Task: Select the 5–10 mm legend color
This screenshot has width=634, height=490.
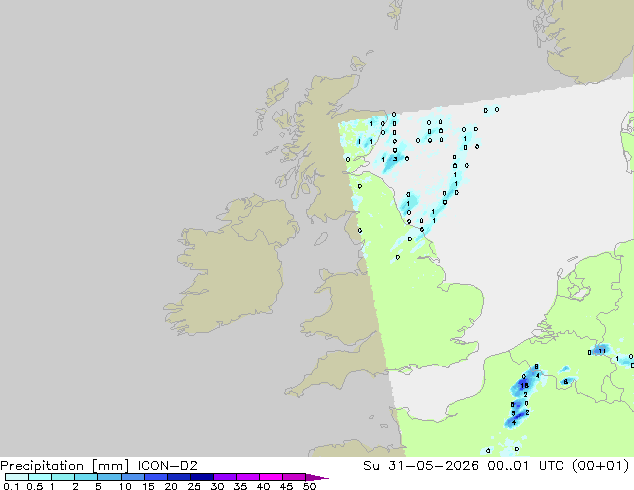Action: pos(109,477)
